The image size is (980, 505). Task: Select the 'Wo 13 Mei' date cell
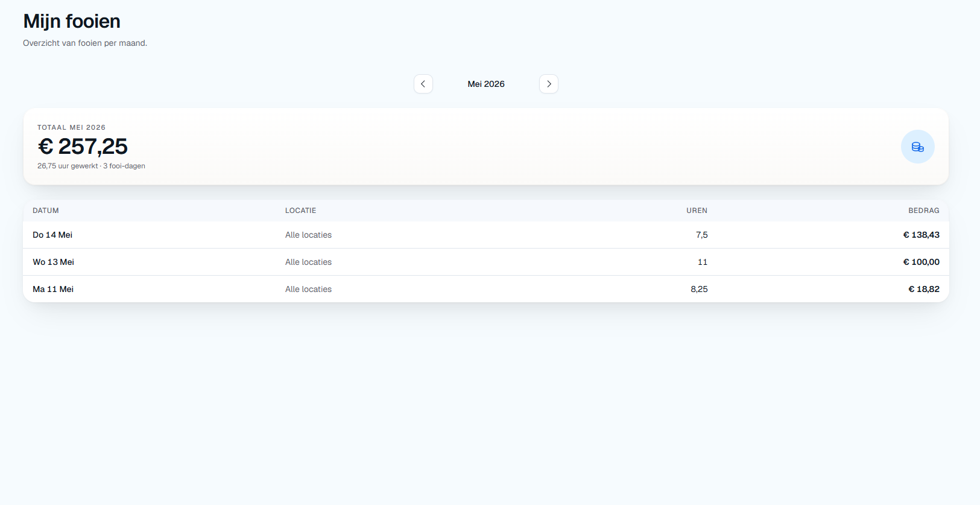(53, 262)
